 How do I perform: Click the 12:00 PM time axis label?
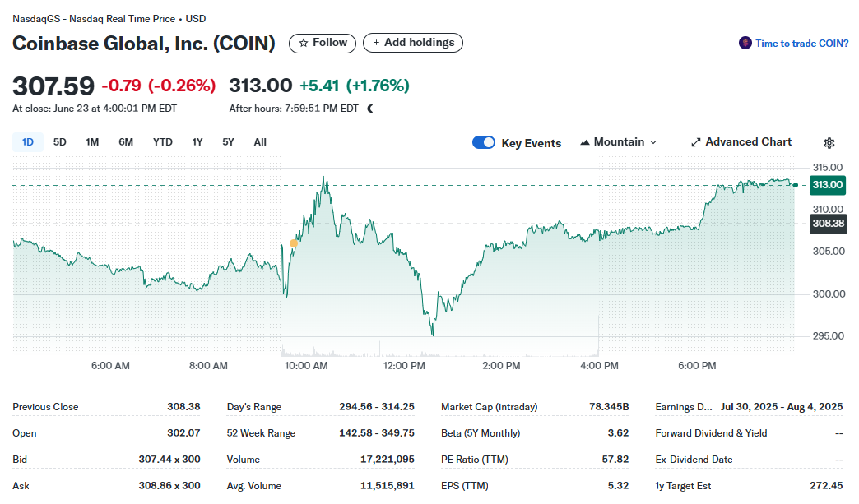(x=404, y=366)
